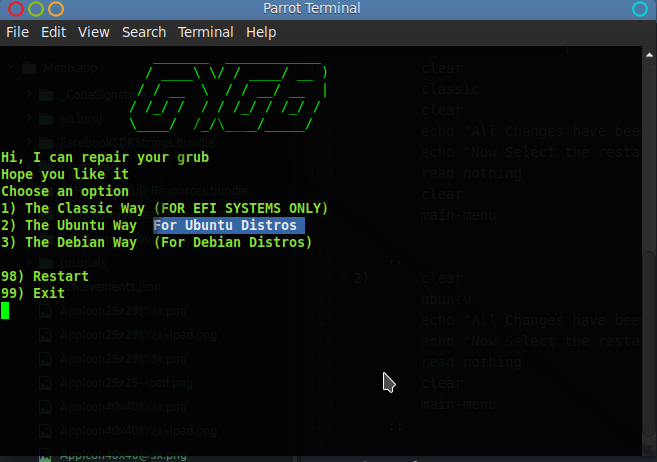The height and width of the screenshot is (462, 657).
Task: Click 'AppIcon40x40@2x.png' in background file tree
Action: (x=123, y=407)
